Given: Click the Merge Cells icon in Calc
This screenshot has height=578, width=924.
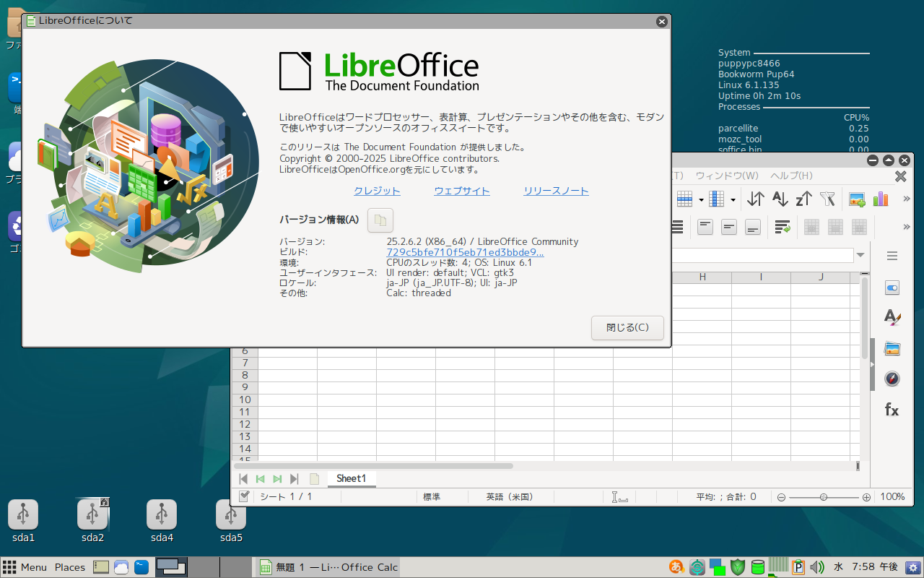Looking at the screenshot, I should coord(835,227).
